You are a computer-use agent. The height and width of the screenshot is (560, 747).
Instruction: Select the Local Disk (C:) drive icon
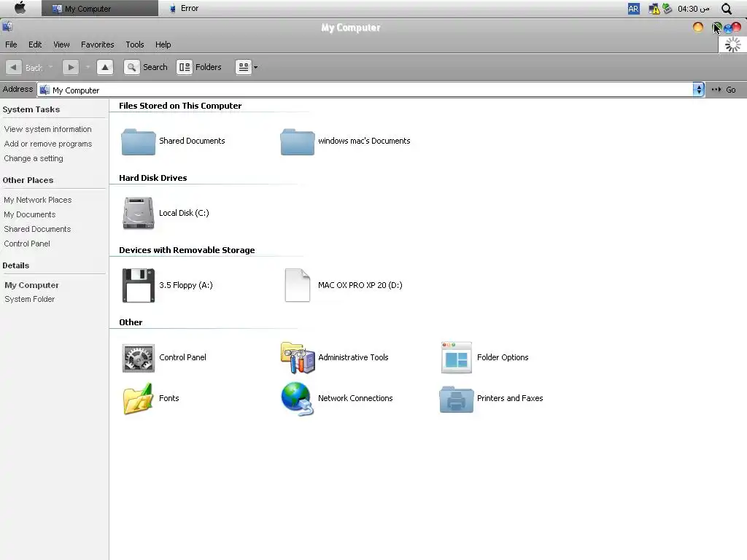[x=138, y=214]
